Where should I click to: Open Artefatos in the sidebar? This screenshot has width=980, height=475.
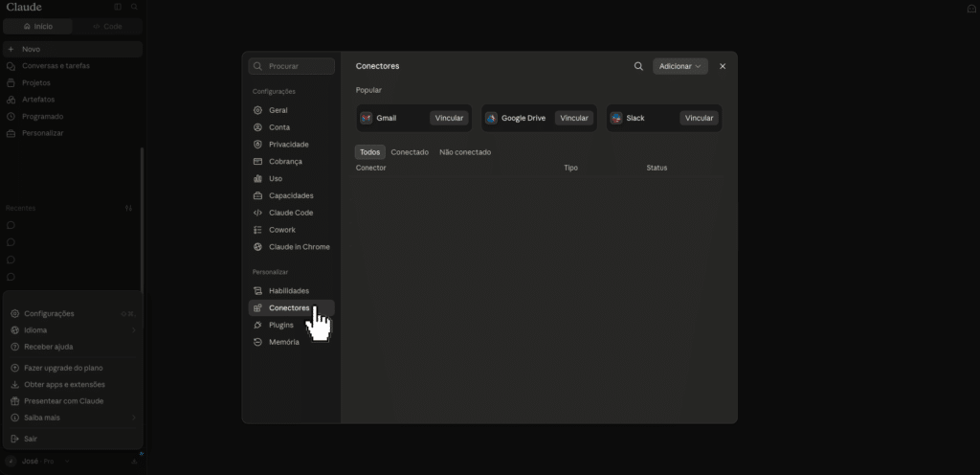click(73, 100)
